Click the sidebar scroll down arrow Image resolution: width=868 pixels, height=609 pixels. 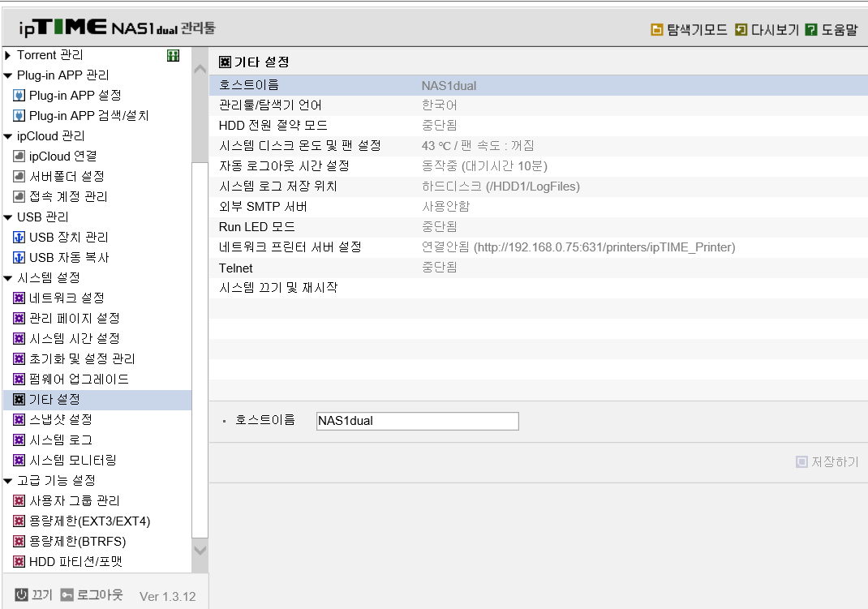200,551
